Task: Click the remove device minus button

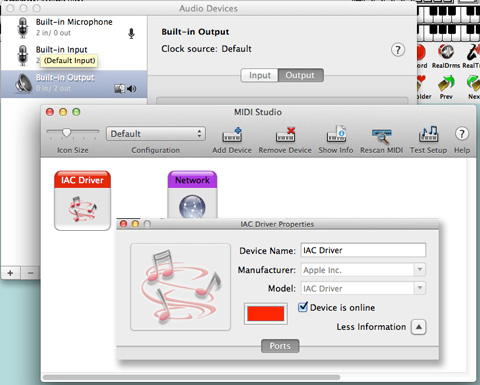Action: click(30, 273)
